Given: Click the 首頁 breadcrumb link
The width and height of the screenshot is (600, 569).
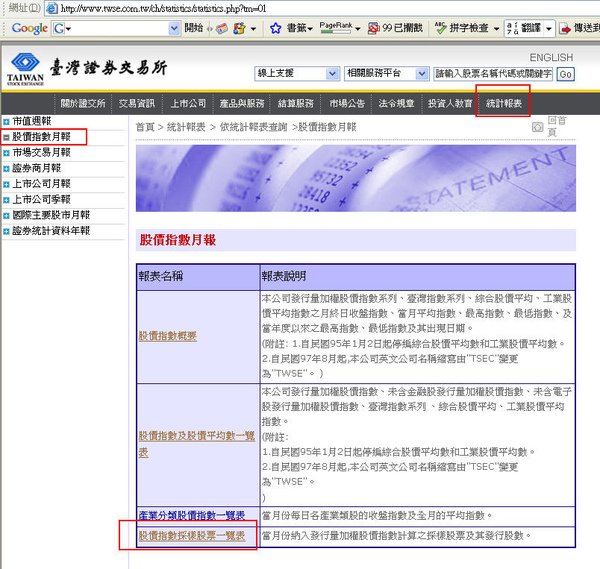Looking at the screenshot, I should click(145, 127).
